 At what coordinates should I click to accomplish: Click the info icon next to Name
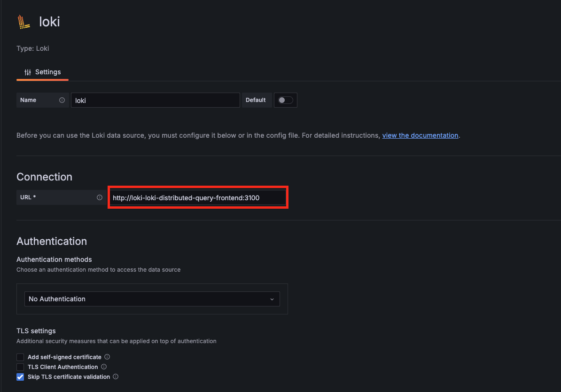pos(62,100)
